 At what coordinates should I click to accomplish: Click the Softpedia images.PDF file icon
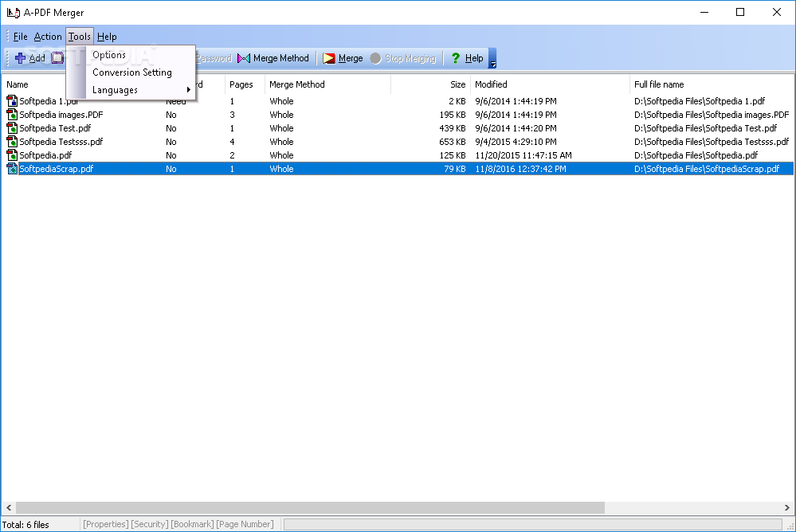tap(12, 115)
